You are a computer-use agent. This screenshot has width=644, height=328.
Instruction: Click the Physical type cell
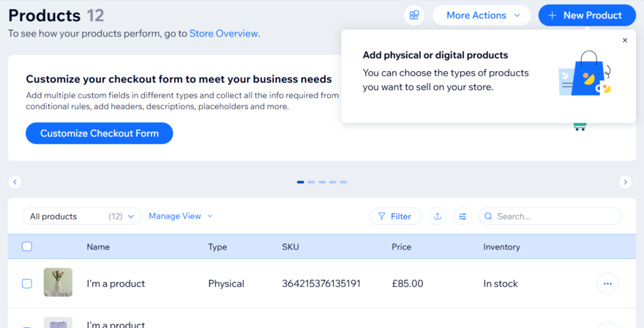[226, 283]
